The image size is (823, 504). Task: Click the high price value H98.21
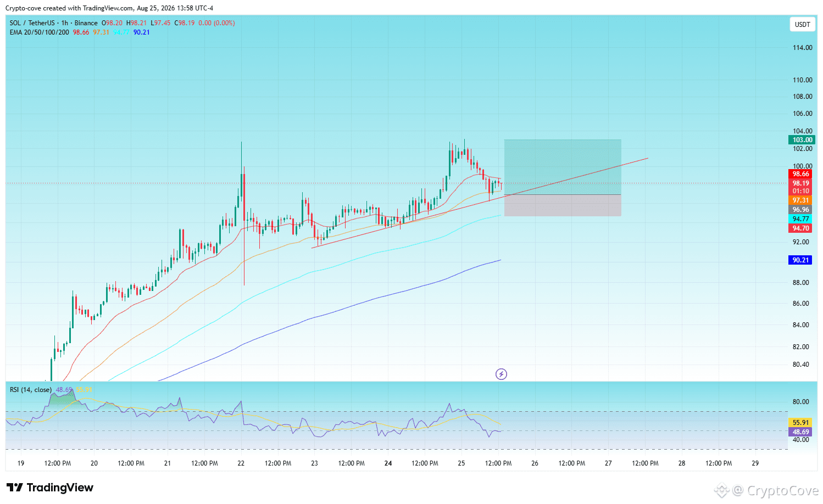(136, 23)
